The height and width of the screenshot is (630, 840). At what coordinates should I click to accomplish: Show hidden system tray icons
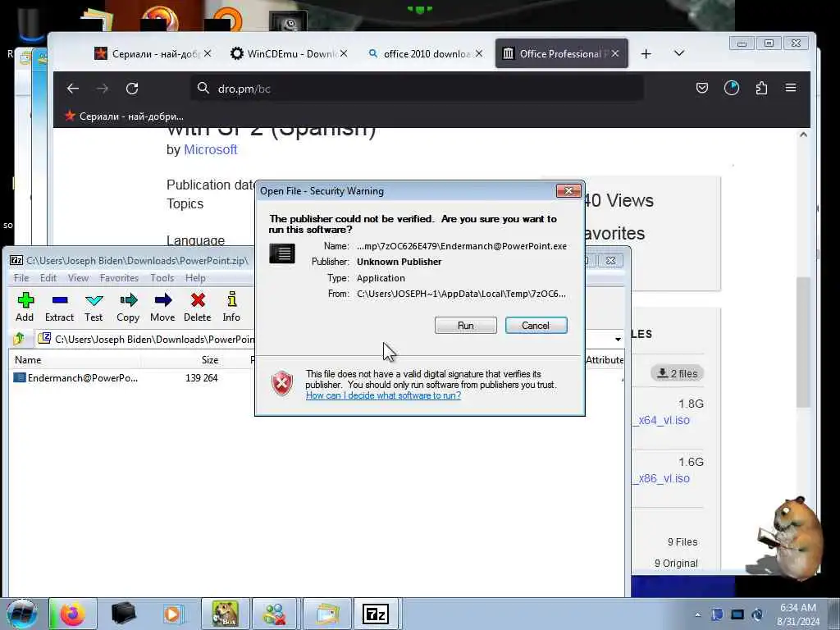click(697, 614)
